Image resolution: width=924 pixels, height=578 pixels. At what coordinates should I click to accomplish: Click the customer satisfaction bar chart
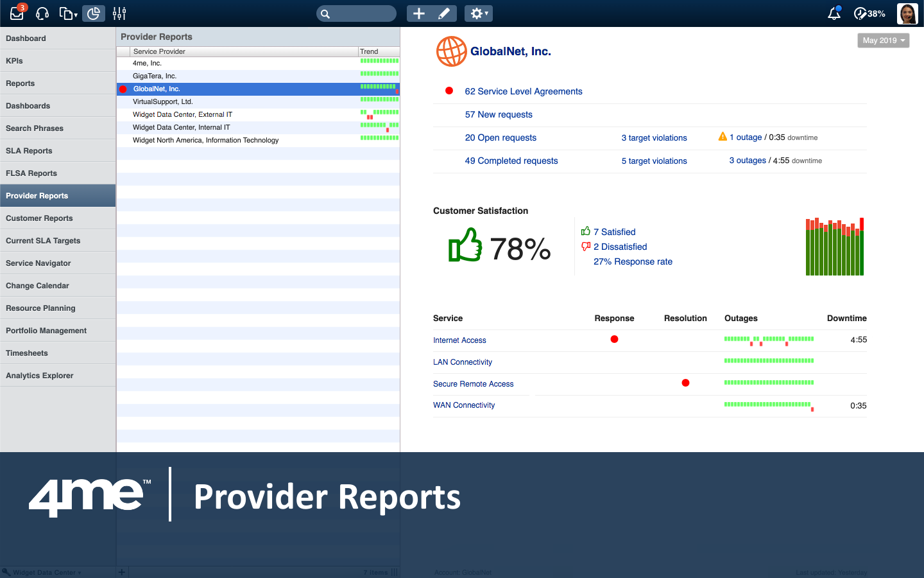(835, 247)
